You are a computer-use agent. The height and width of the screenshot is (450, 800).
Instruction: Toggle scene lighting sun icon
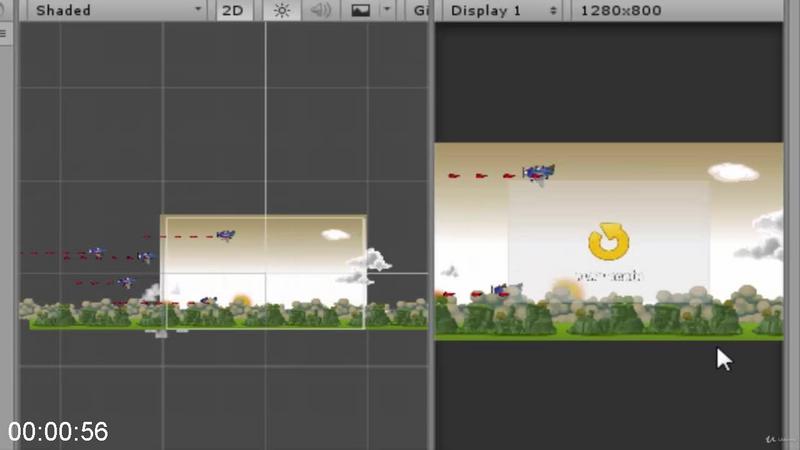[282, 10]
